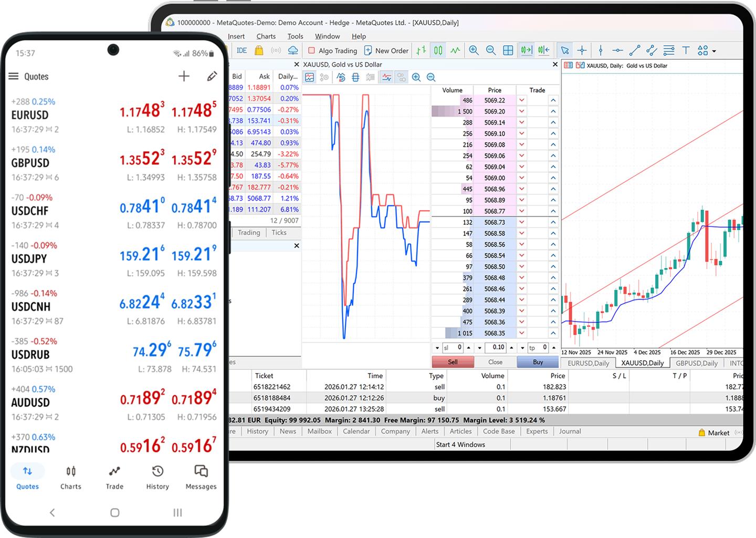Toggle chart shift to right edge
Viewport: 756px width, 538px height.
[543, 50]
